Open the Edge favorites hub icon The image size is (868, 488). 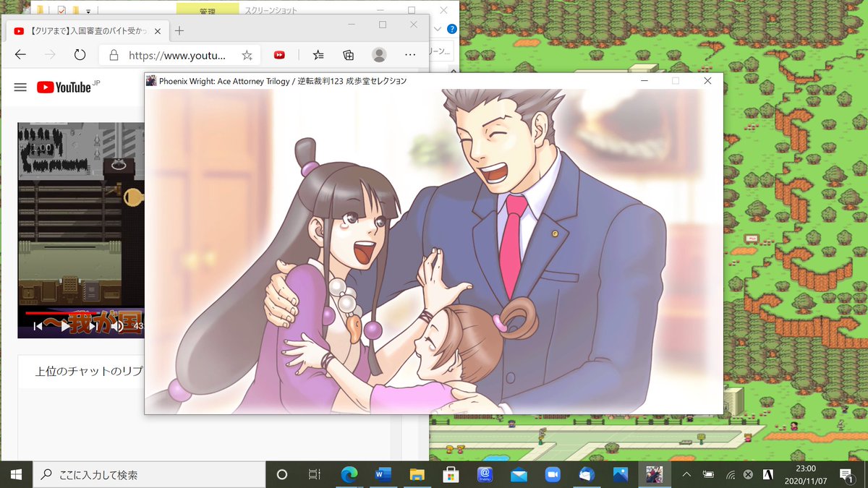pyautogui.click(x=318, y=55)
